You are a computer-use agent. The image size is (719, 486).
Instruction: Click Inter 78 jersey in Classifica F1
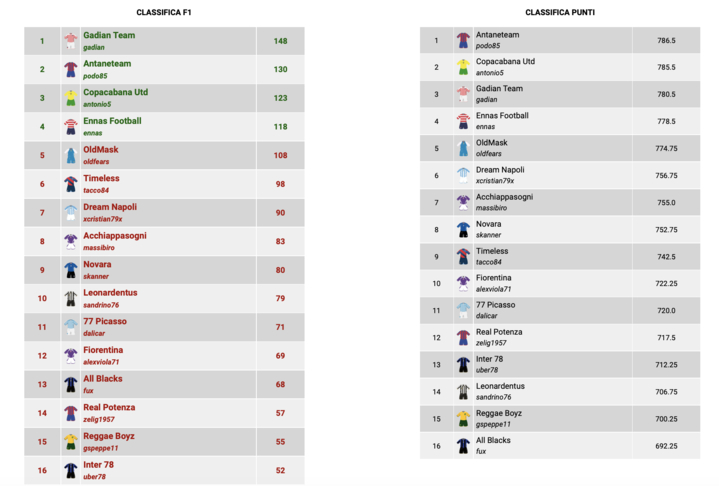pos(71,470)
